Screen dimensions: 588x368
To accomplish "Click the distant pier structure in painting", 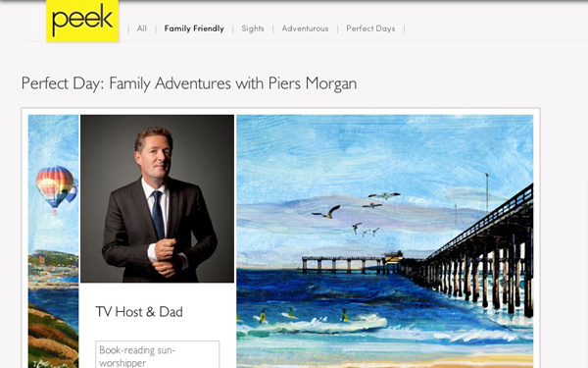I will click(352, 263).
